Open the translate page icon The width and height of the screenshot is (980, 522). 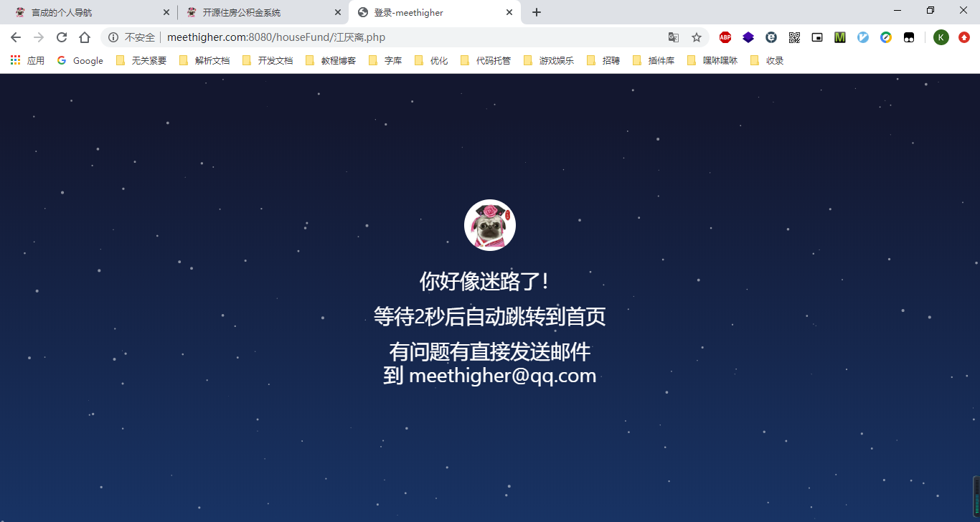pyautogui.click(x=674, y=37)
